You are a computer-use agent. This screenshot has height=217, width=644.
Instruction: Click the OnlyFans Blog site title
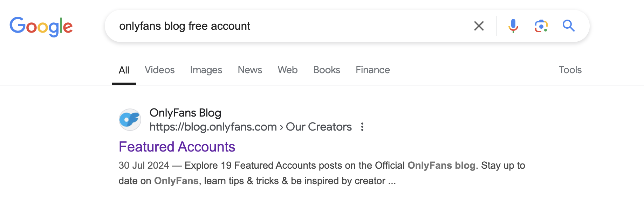tap(186, 113)
